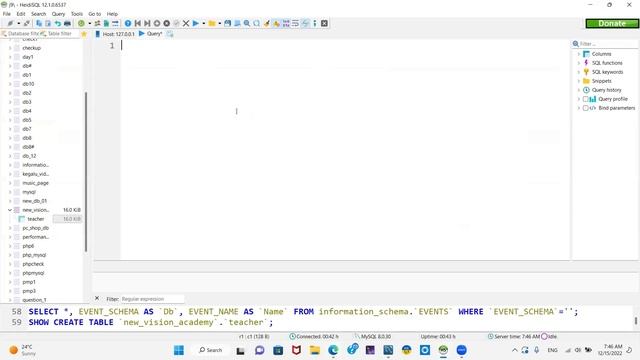640x360 pixels.
Task: Select the music_page database
Action: pos(36,183)
